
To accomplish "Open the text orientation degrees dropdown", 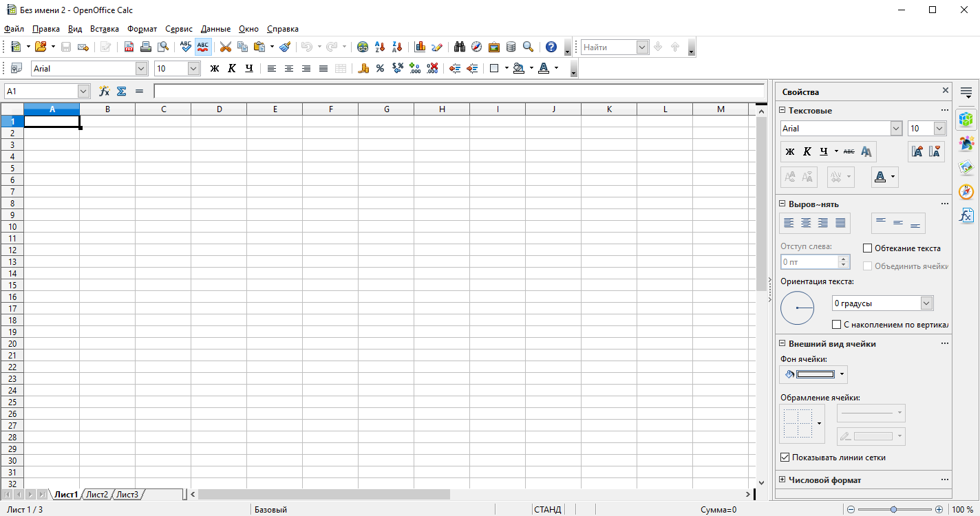I will coord(926,303).
